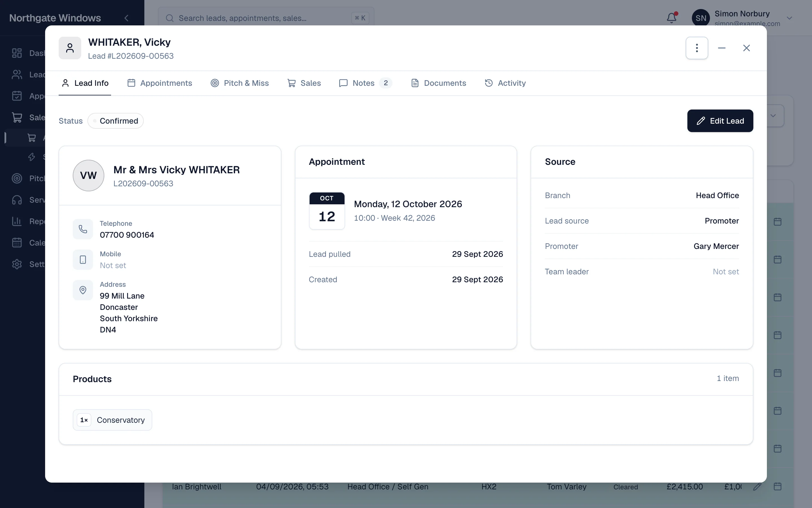Click the Head Office branch value

[x=717, y=196]
